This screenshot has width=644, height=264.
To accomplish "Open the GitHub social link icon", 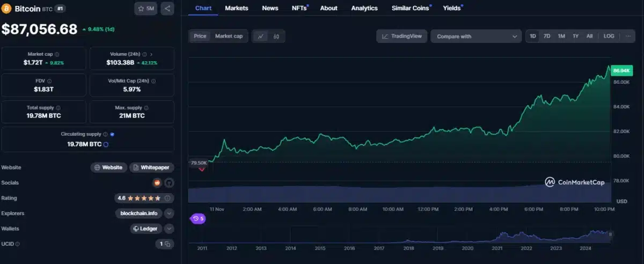I will pyautogui.click(x=169, y=182).
